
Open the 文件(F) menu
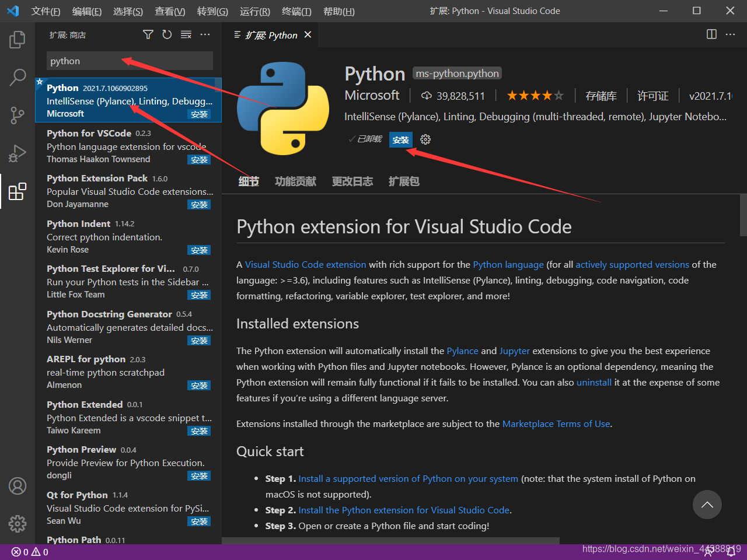pyautogui.click(x=46, y=11)
